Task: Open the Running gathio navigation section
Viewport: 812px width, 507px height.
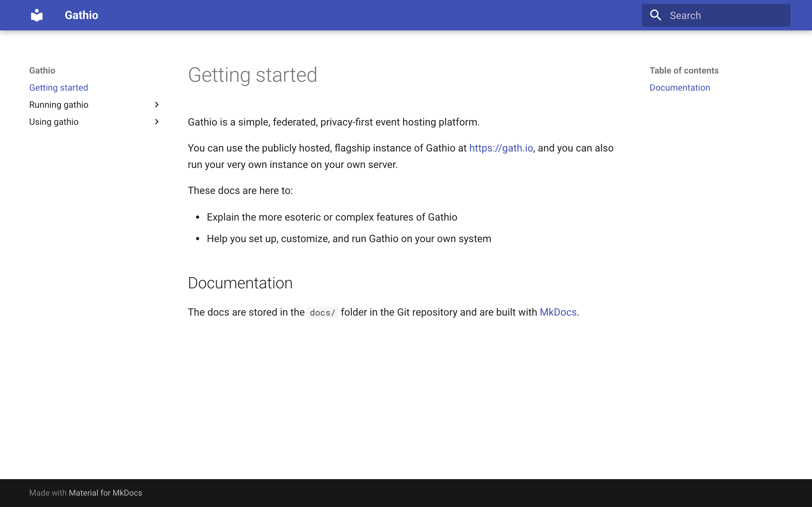Action: 59,105
